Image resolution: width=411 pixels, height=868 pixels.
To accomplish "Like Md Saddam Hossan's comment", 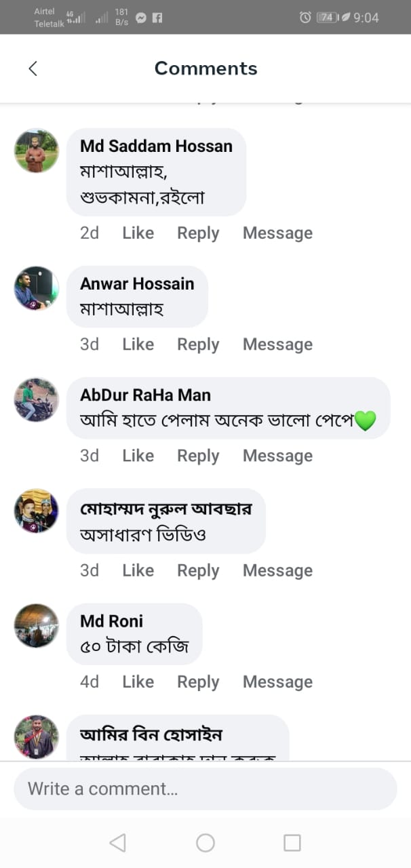I will coord(138,233).
